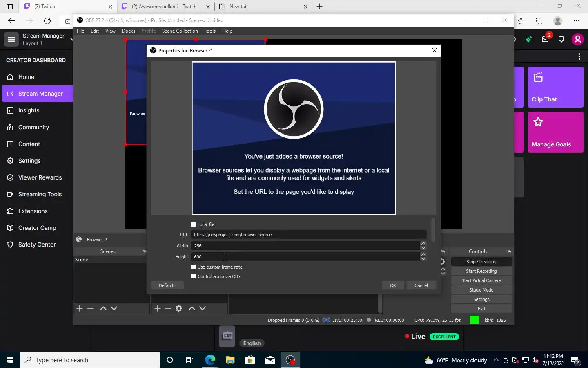Open Edge tab actions icon
Viewport: 588px width, 368px height.
pyautogui.click(x=10, y=7)
